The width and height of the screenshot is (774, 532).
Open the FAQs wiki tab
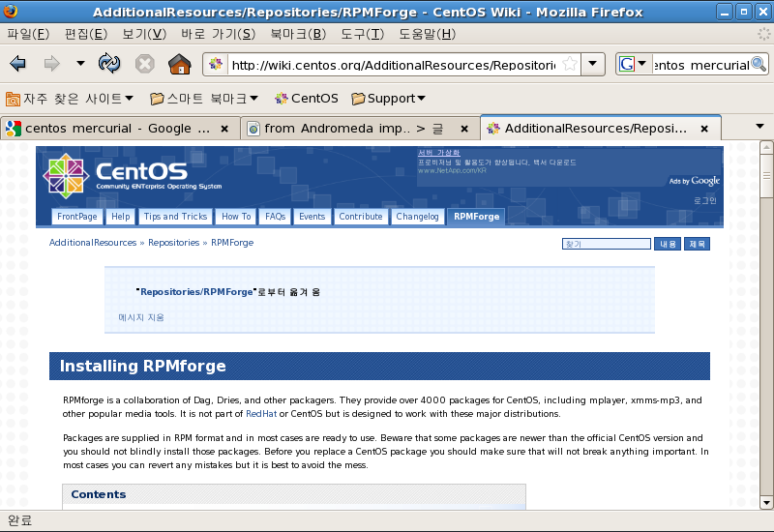[275, 217]
